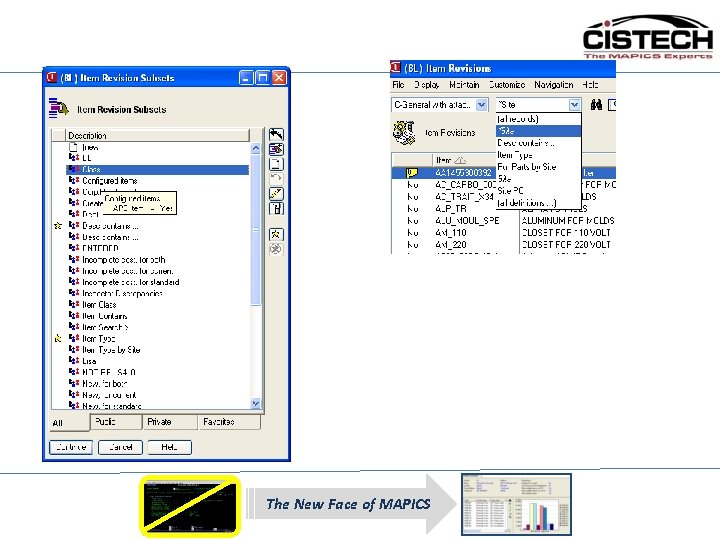This screenshot has width=720, height=540.
Task: Click the delete bin icon in Subsets toolbar
Action: (x=276, y=209)
